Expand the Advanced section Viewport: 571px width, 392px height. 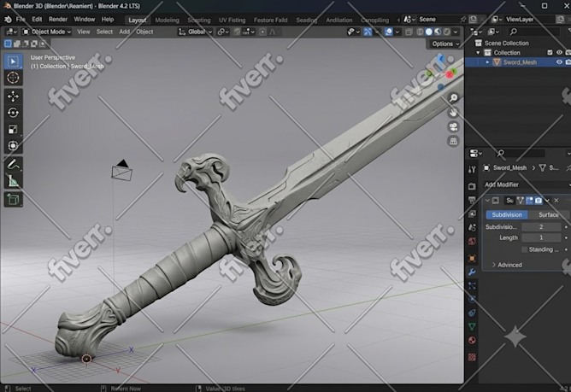[x=507, y=265]
